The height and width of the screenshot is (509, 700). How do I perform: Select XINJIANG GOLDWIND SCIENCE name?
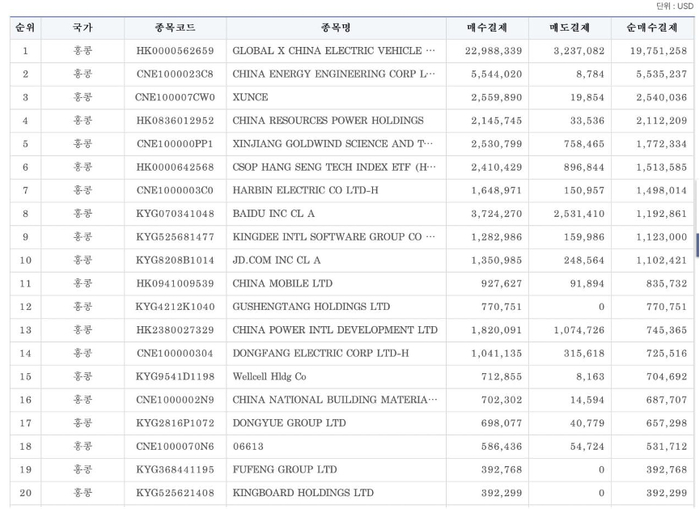click(333, 144)
